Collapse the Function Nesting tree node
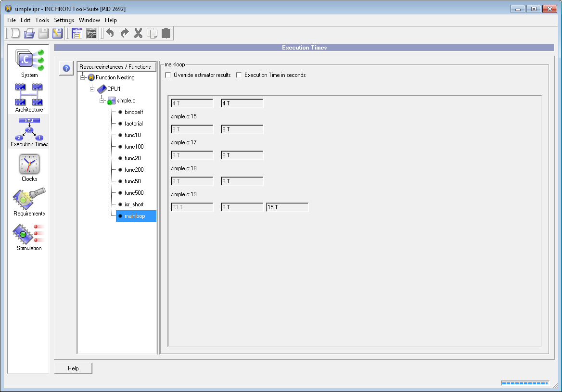Screen dimensions: 562x392 pyautogui.click(x=82, y=77)
